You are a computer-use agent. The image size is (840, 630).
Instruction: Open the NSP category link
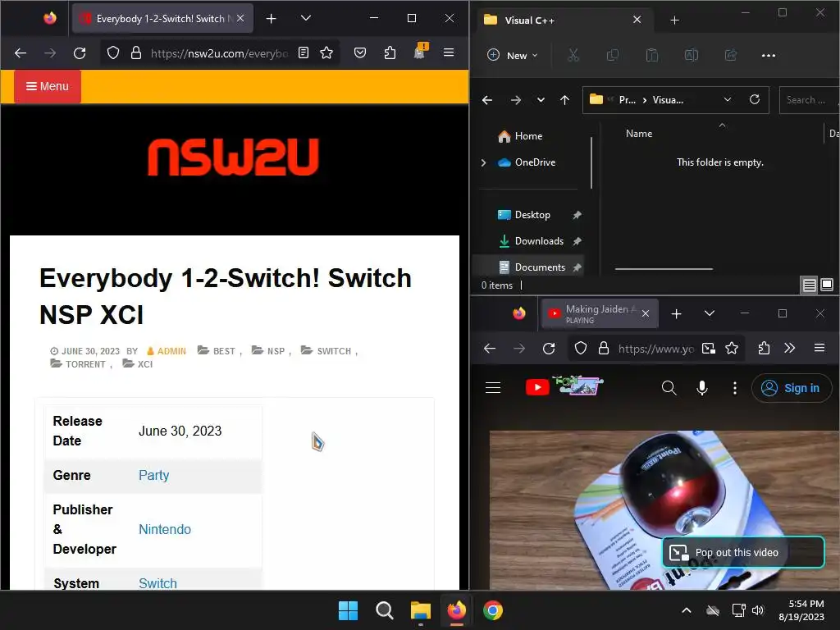(x=276, y=351)
